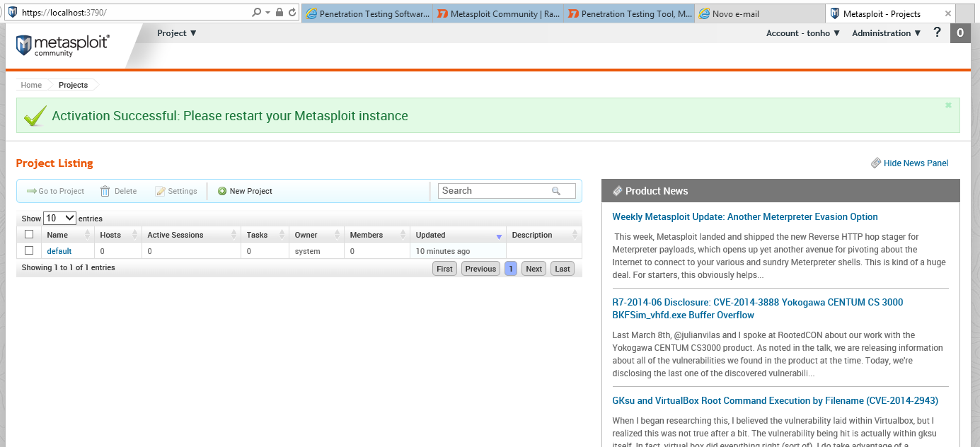Screen dimensions: 980x447
Task: Click the Metasploit community logo
Action: (62, 45)
